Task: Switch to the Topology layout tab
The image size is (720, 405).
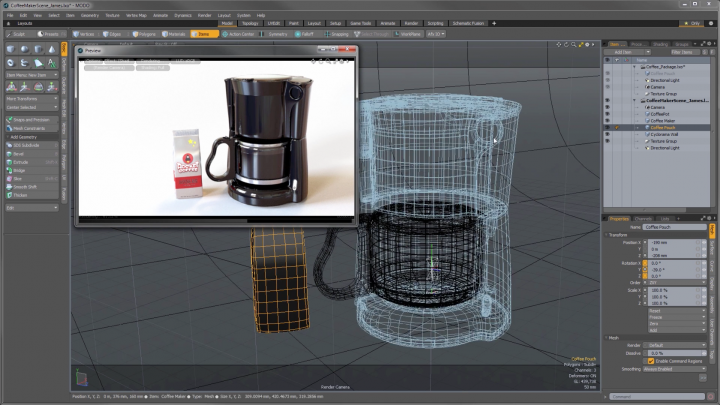Action: [x=252, y=22]
